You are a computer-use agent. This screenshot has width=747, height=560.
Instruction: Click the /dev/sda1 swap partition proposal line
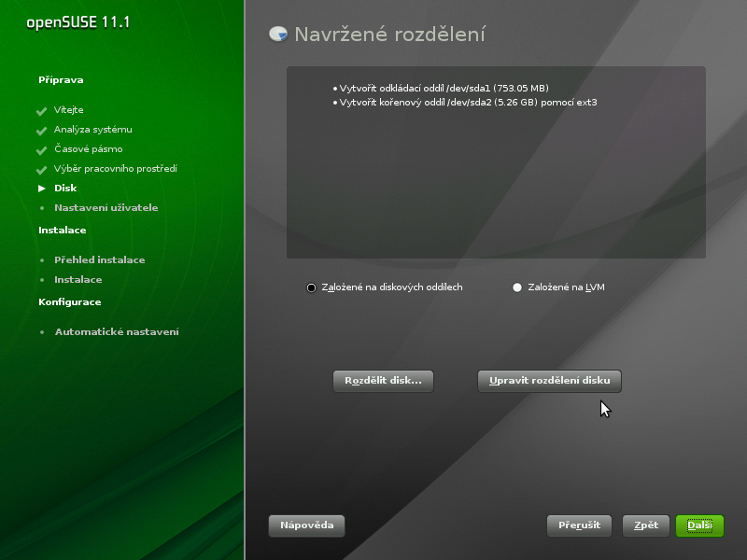click(441, 88)
